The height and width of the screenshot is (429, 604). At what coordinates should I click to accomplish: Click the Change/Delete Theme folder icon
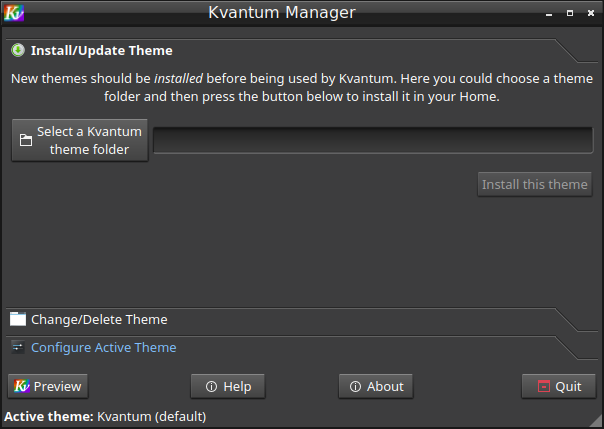click(18, 320)
